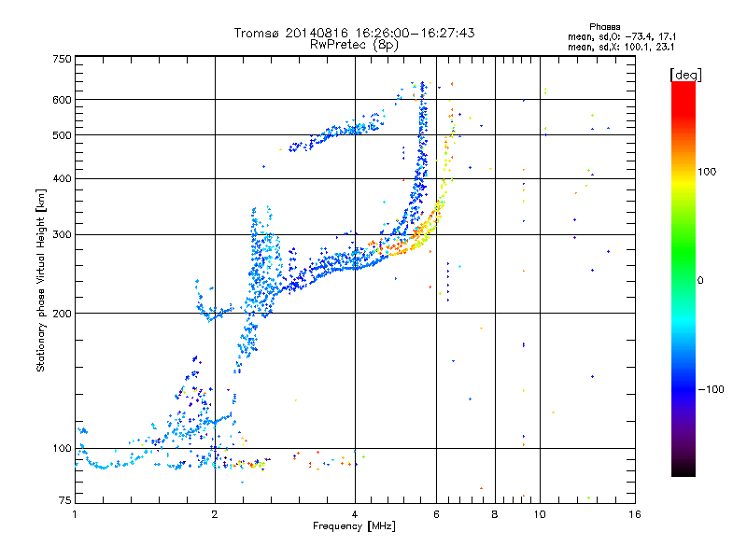
Task: Click the 'mean, sd,O: -73.4, 17.1' line
Action: pyautogui.click(x=622, y=36)
